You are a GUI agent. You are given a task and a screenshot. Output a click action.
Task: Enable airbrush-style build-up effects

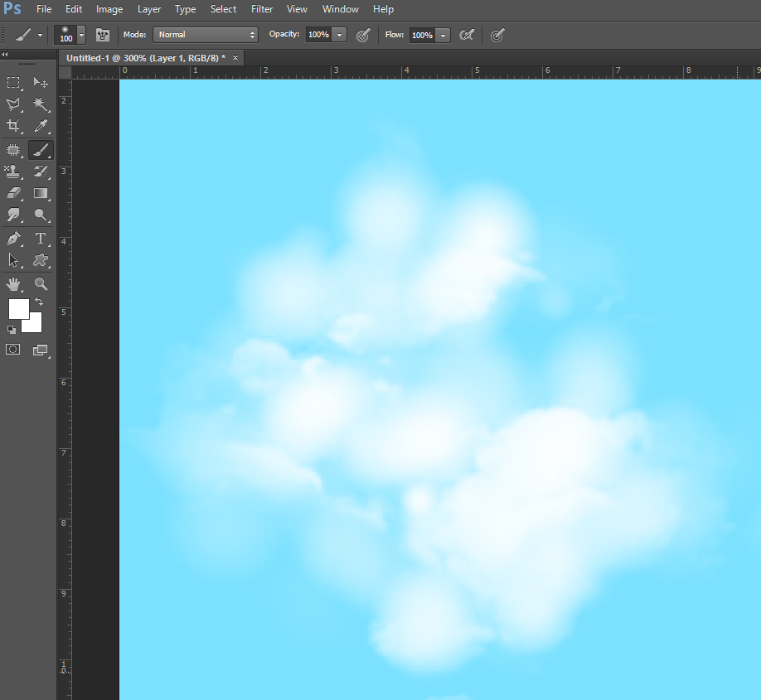pos(467,35)
